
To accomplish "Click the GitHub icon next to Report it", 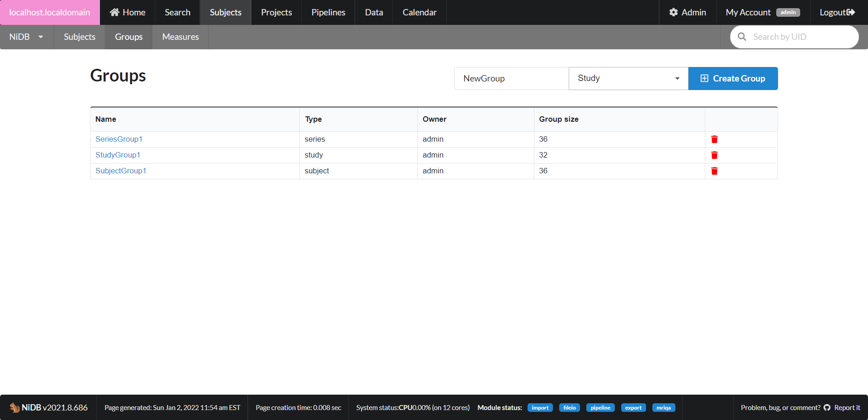I will coord(827,407).
